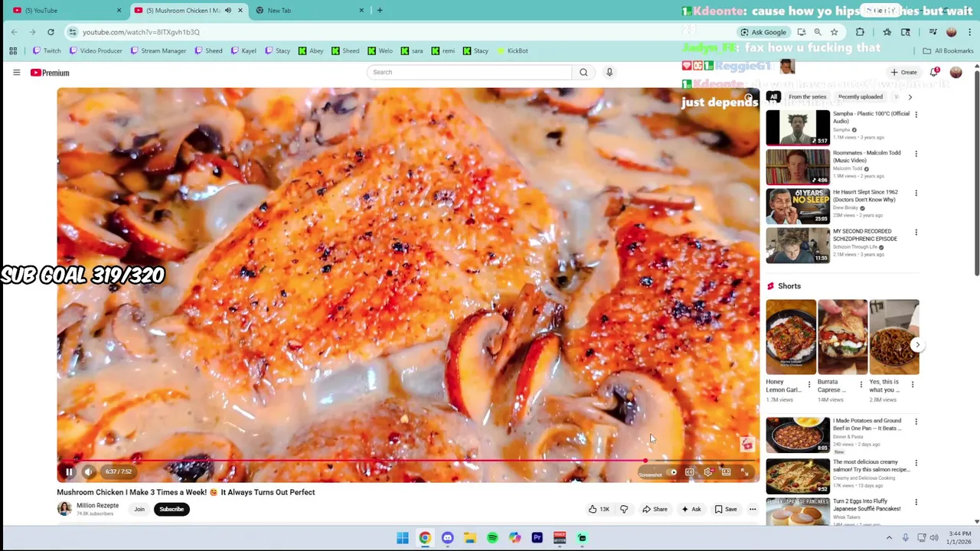980x551 pixels.
Task: Open Million Rezepte channel avatar
Action: 64,509
